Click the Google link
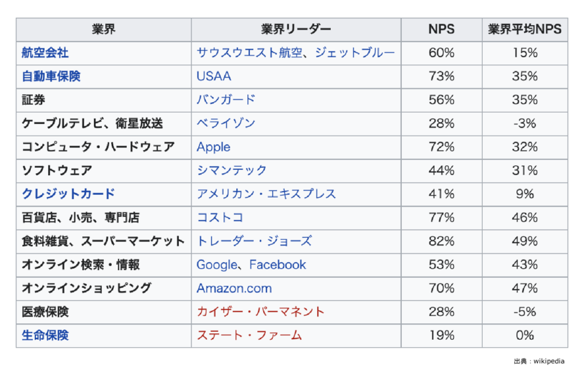 [216, 265]
